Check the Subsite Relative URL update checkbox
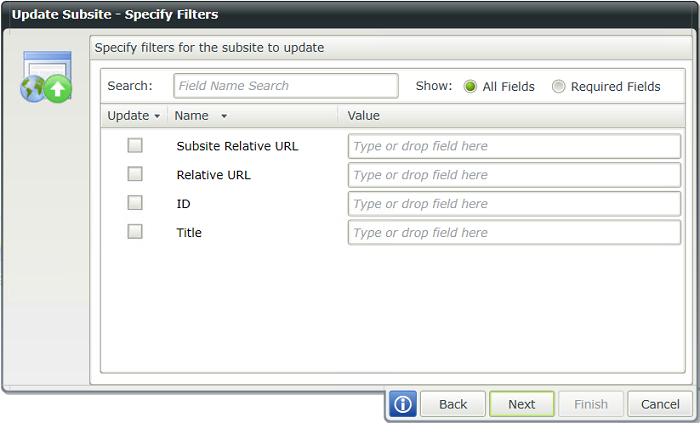 click(135, 146)
